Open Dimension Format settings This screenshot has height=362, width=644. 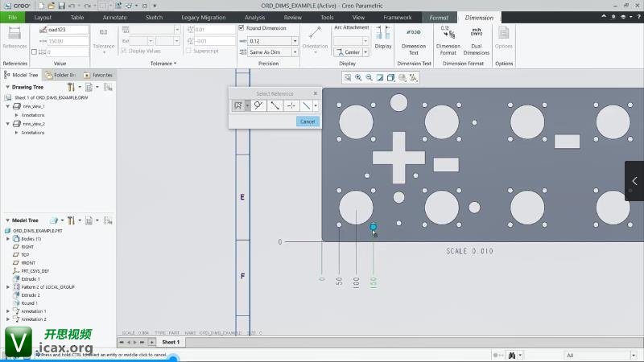click(448, 37)
